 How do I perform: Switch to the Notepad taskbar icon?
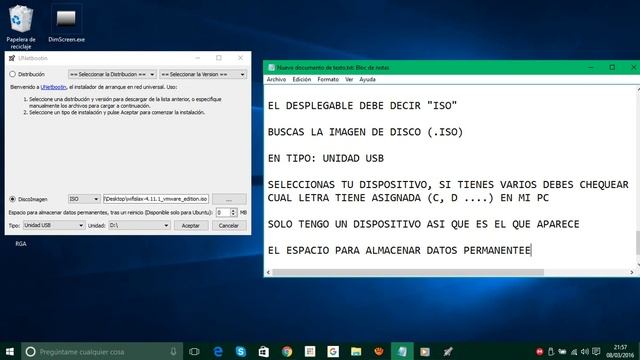[402, 351]
